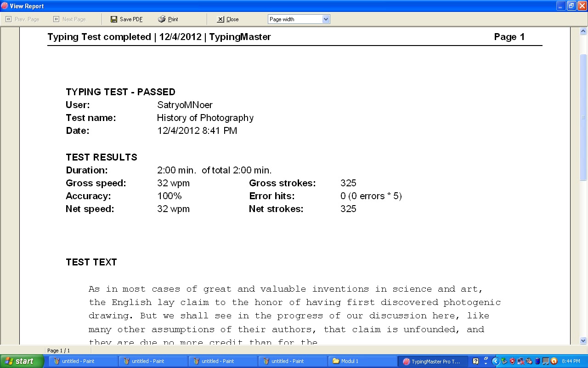
Task: Click the Next Page button label
Action: click(x=74, y=19)
